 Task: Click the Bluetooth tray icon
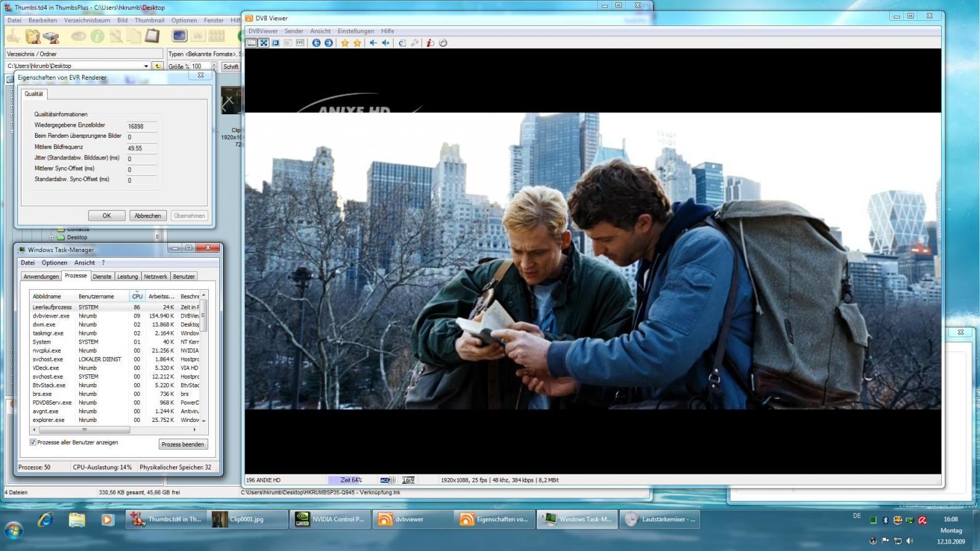pos(885,520)
